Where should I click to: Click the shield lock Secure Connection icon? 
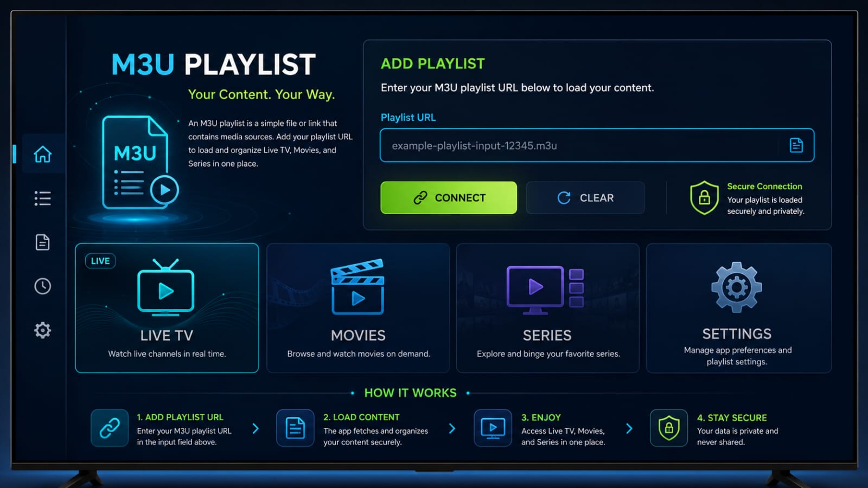pyautogui.click(x=704, y=197)
